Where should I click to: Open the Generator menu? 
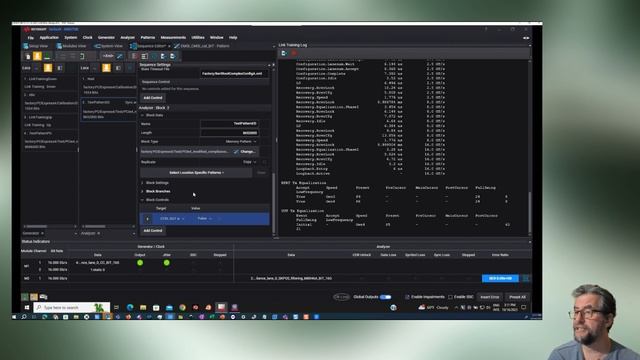pyautogui.click(x=106, y=38)
